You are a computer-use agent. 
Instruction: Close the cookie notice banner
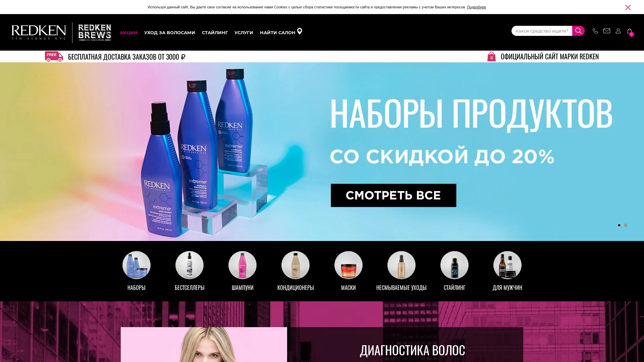click(x=628, y=7)
